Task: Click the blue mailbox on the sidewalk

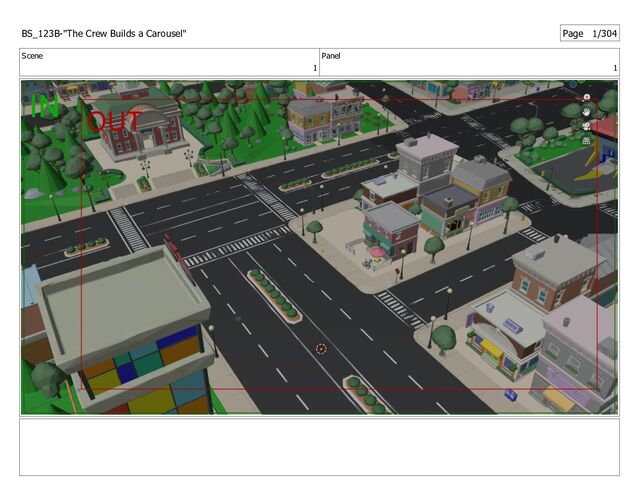Action: pyautogui.click(x=510, y=395)
